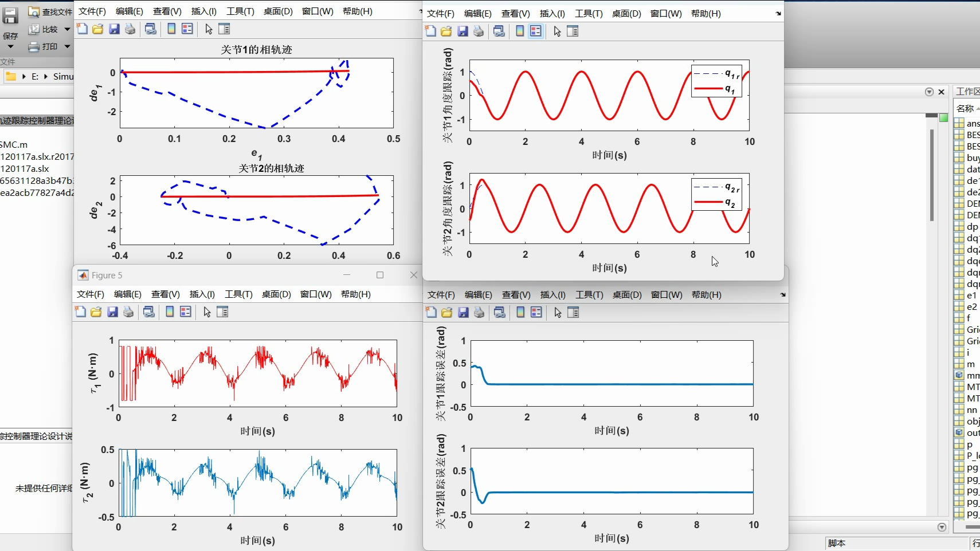The width and height of the screenshot is (980, 551).
Task: Open 帮助(H) menu in tracking error figure
Action: coord(706,294)
